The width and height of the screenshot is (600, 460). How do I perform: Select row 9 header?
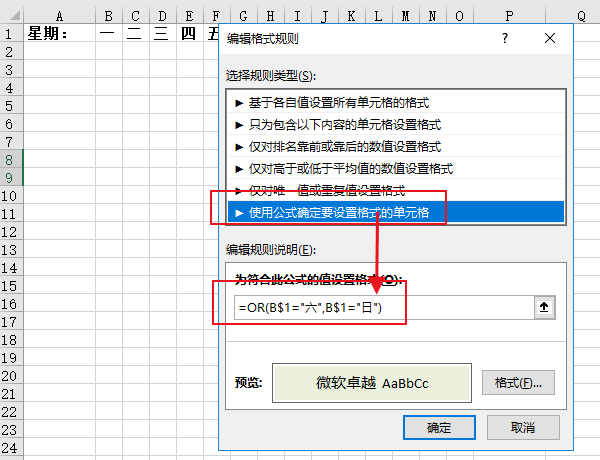[11, 178]
